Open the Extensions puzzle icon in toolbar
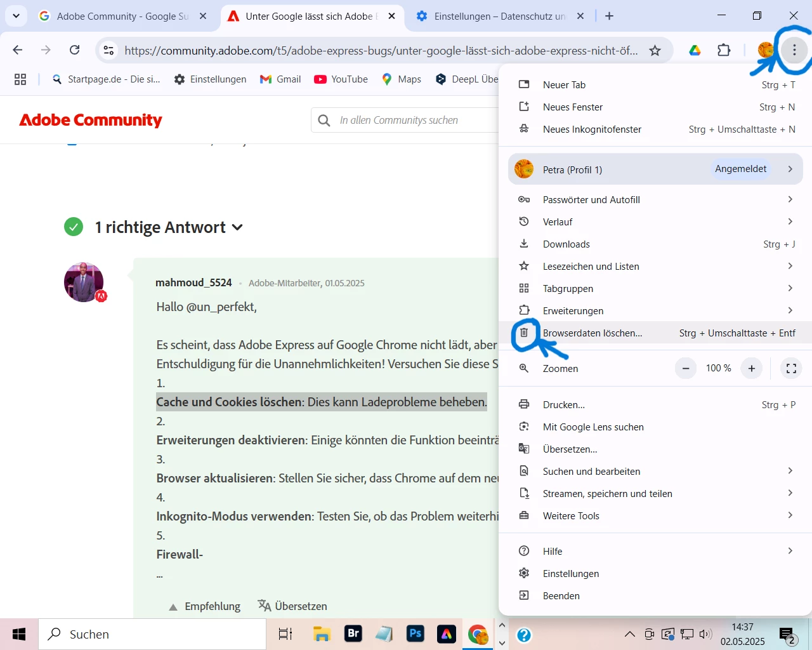The image size is (812, 650). [724, 50]
